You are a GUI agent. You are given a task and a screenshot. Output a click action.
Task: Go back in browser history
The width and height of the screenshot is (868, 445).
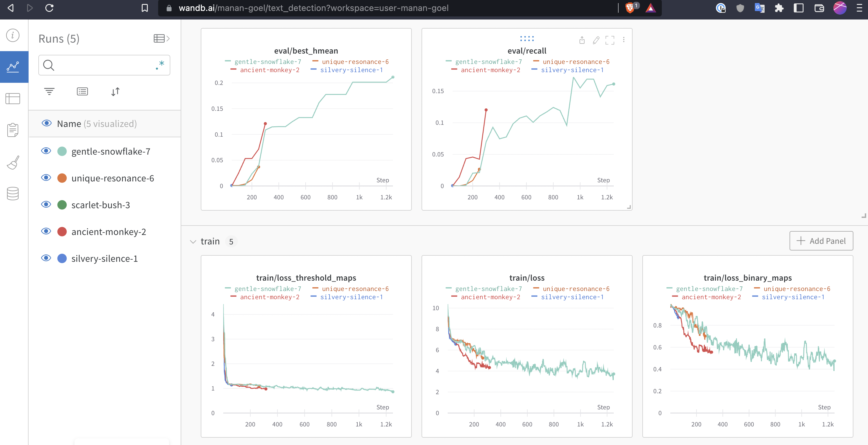(x=11, y=8)
